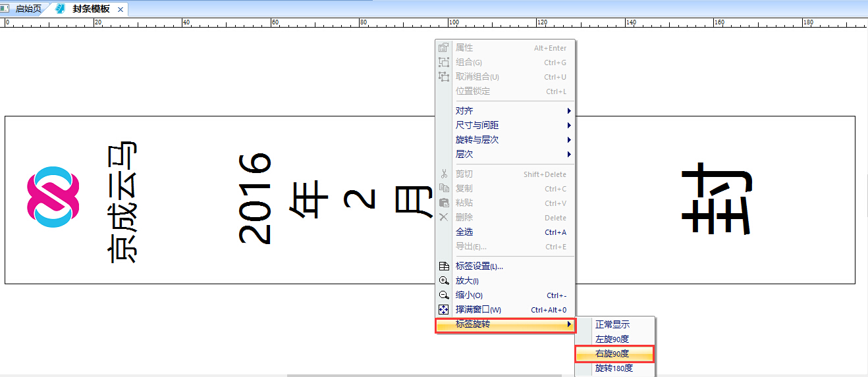Click the 缩小 zoom-out magnifier icon
This screenshot has height=377, width=868.
444,295
